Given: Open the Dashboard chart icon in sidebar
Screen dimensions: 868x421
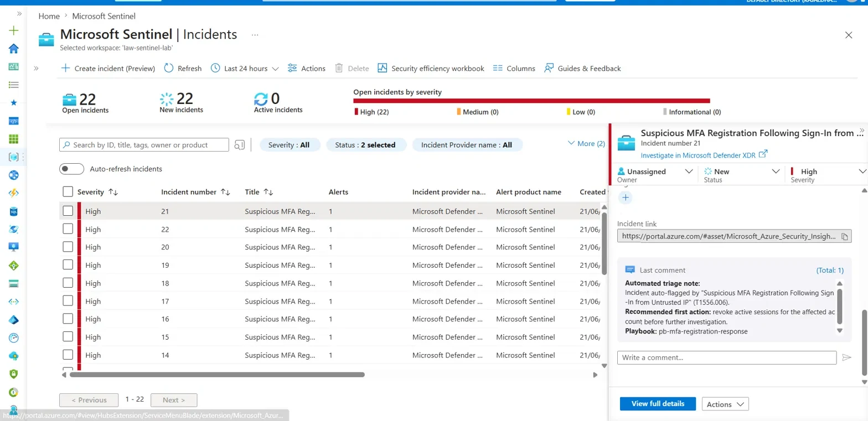Looking at the screenshot, I should (x=14, y=66).
